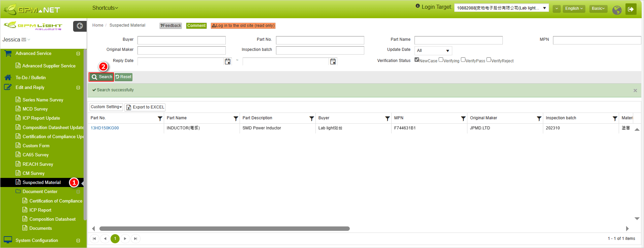This screenshot has width=644, height=248.
Task: Open the English language dropdown
Action: click(x=574, y=8)
